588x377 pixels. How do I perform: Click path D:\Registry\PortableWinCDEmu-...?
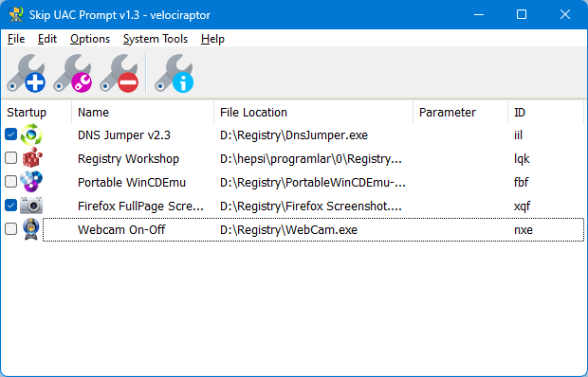(313, 182)
